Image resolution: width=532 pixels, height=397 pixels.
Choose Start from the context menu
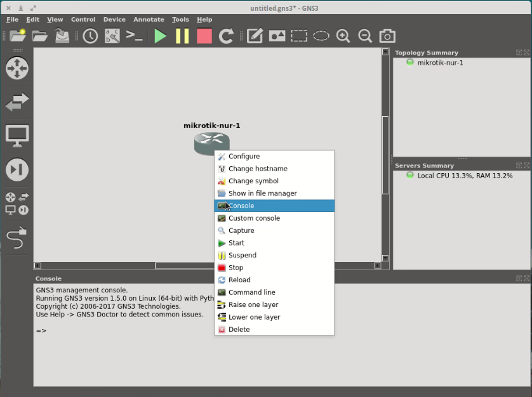coord(274,243)
